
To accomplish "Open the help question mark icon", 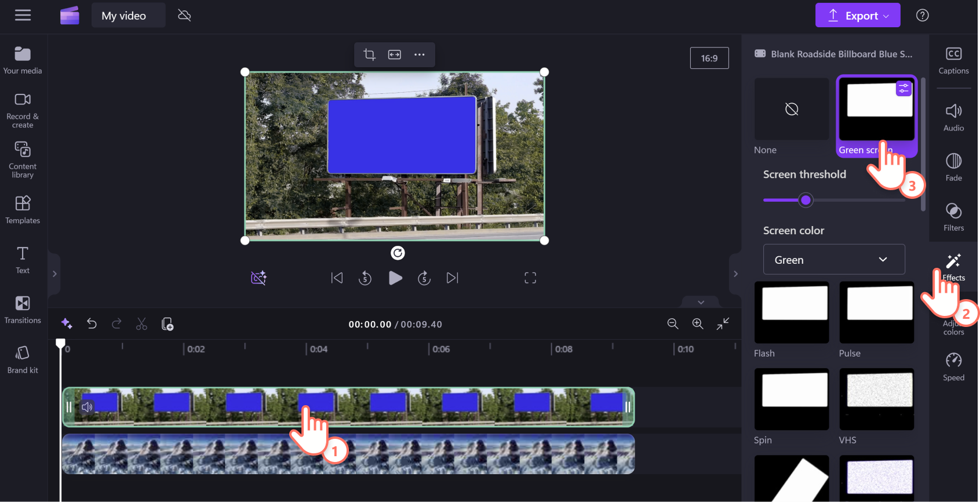I will pyautogui.click(x=922, y=16).
